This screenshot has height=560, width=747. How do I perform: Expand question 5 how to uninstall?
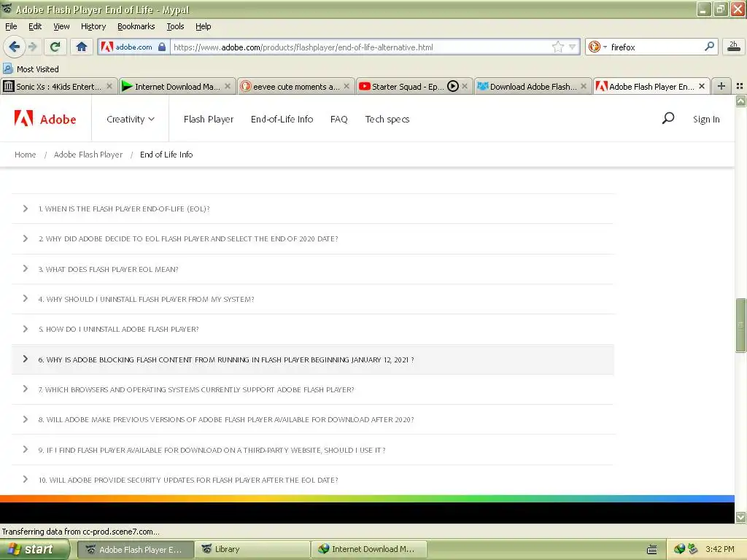[x=312, y=329]
